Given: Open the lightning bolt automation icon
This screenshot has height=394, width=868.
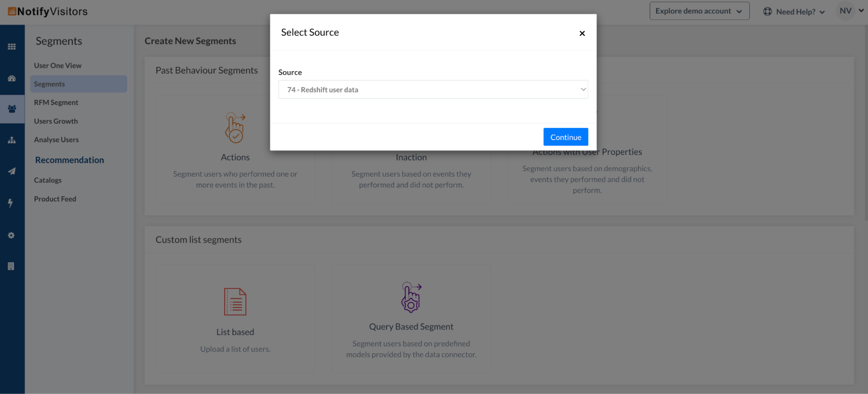Looking at the screenshot, I should click(x=10, y=203).
